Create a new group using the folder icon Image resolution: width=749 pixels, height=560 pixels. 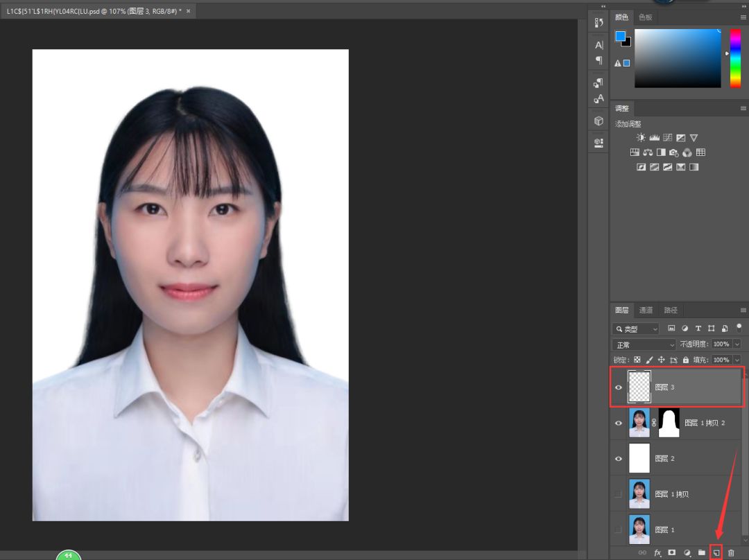[702, 552]
